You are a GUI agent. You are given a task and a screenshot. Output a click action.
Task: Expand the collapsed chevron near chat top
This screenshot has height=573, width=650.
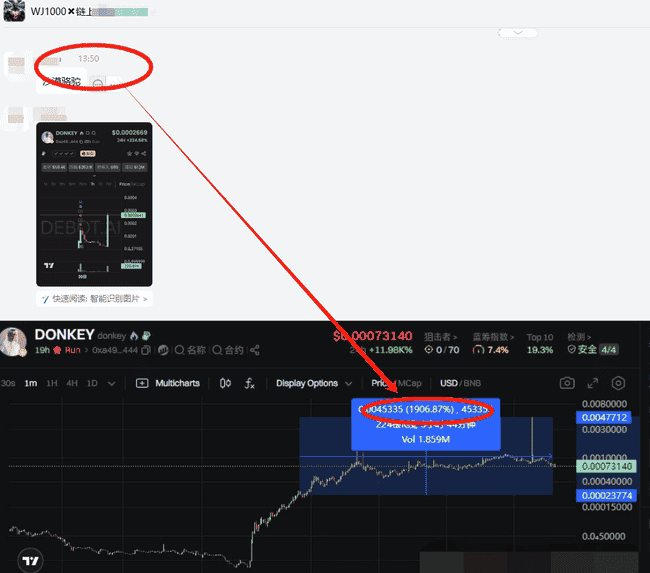[517, 32]
